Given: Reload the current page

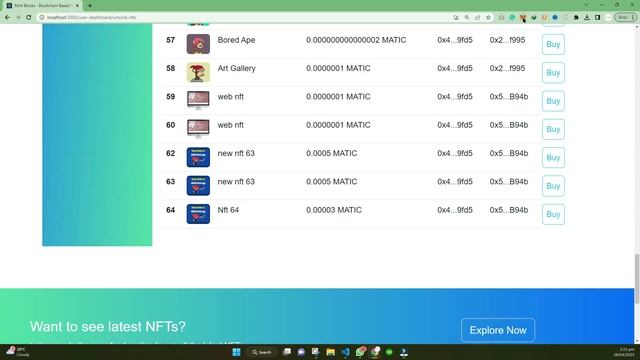Looking at the screenshot, I should 29,18.
